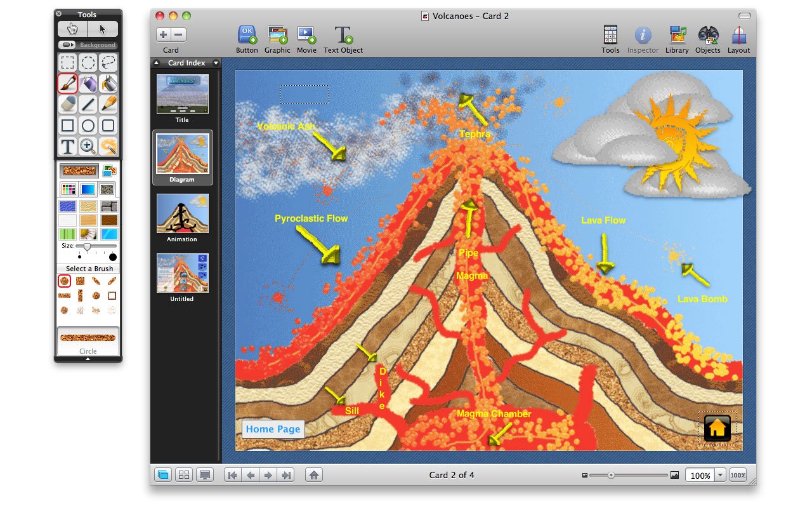Switch to arrow edit mode
Image resolution: width=812 pixels, height=508 pixels.
pyautogui.click(x=103, y=29)
